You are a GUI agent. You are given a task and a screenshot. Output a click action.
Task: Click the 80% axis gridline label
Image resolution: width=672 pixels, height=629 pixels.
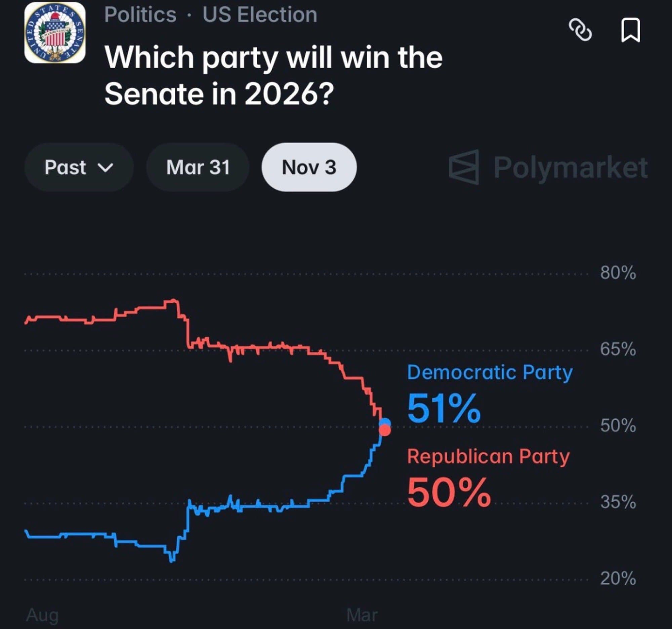coord(618,273)
